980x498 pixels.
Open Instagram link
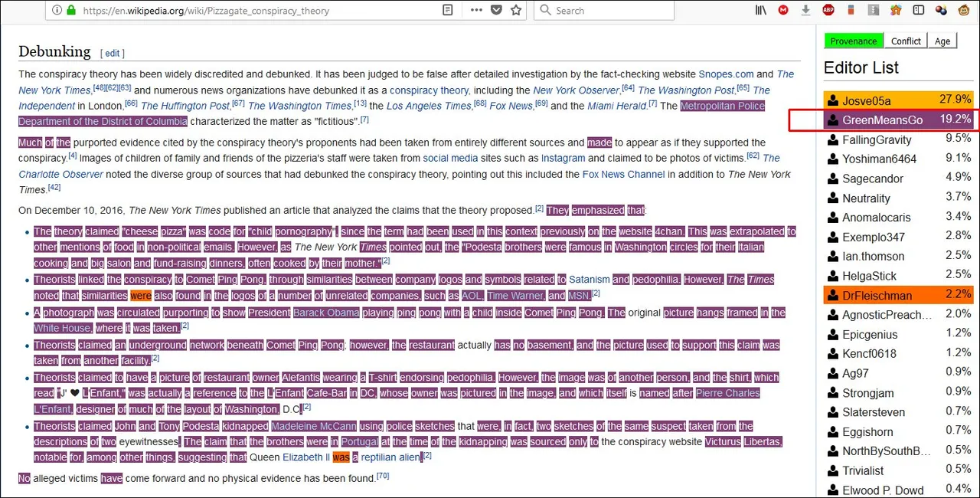click(x=563, y=159)
